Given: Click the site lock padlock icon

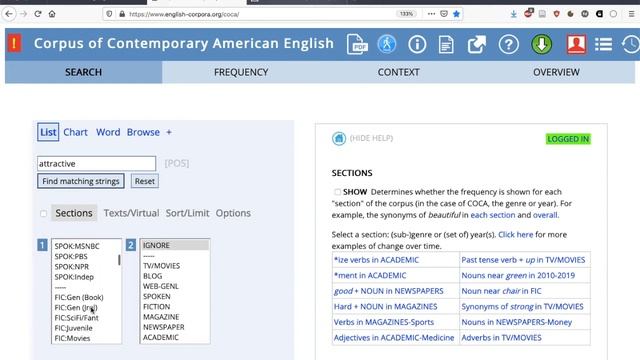Looking at the screenshot, I should 122,14.
